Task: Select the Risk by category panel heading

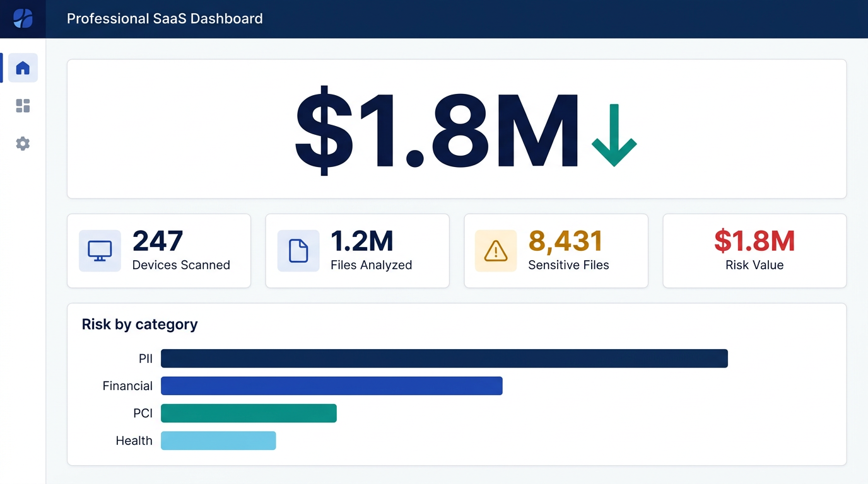Action: coord(139,325)
